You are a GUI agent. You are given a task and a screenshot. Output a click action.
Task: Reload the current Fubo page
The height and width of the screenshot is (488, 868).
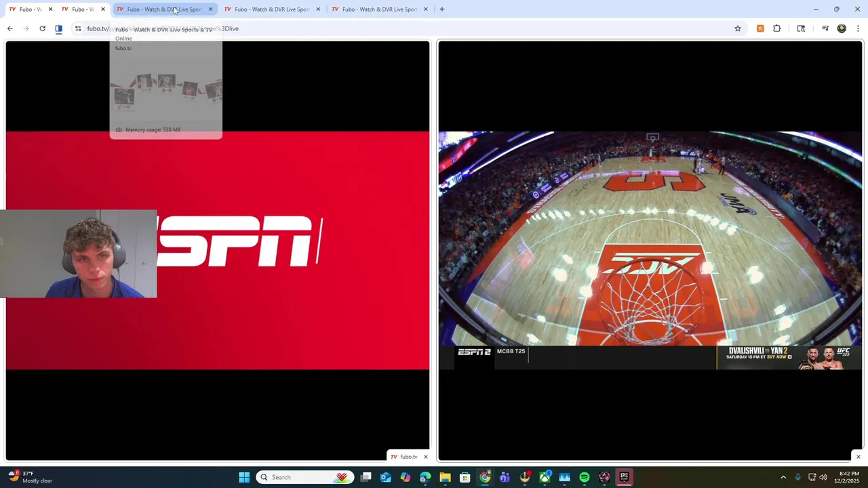[42, 28]
